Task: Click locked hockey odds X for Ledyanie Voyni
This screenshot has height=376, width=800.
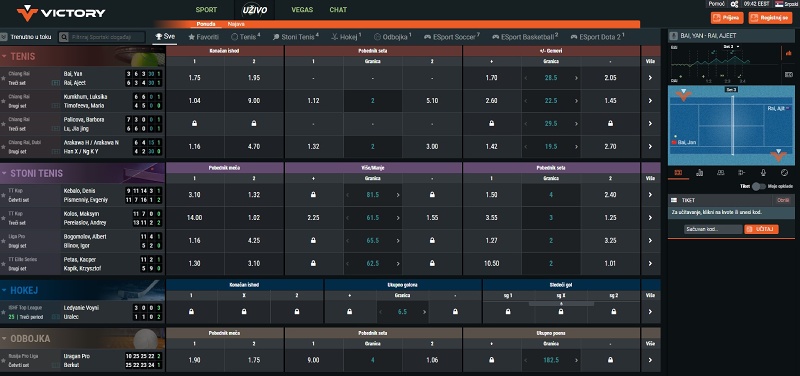Action: click(244, 312)
